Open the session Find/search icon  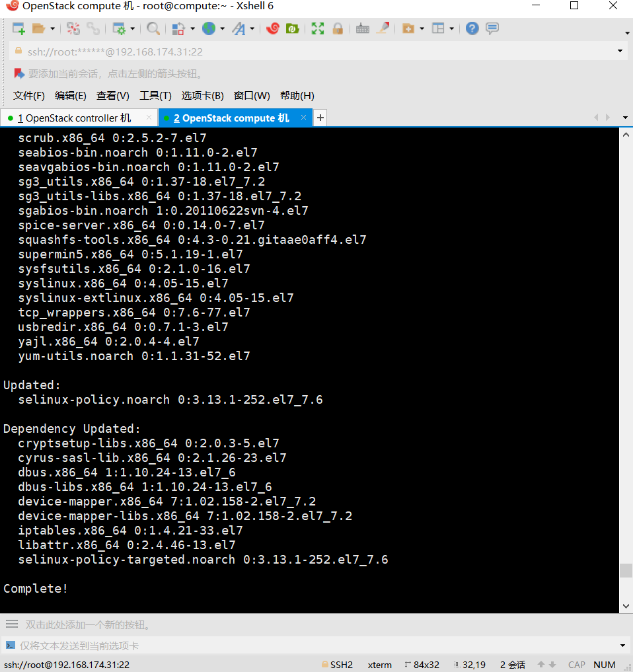[x=153, y=28]
